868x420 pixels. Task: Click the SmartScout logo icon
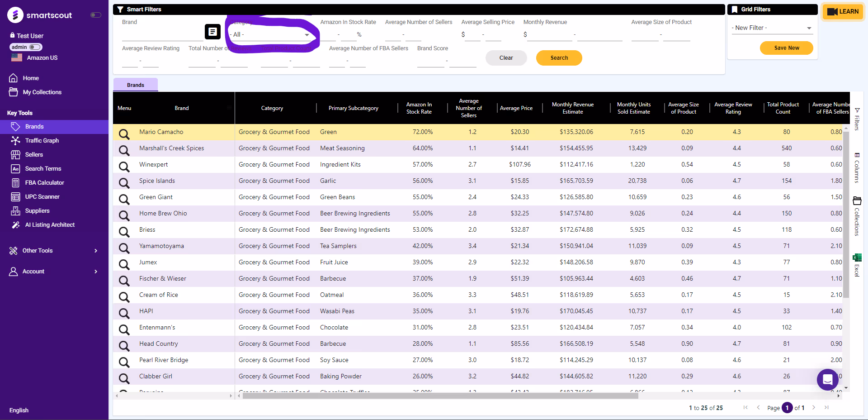15,15
